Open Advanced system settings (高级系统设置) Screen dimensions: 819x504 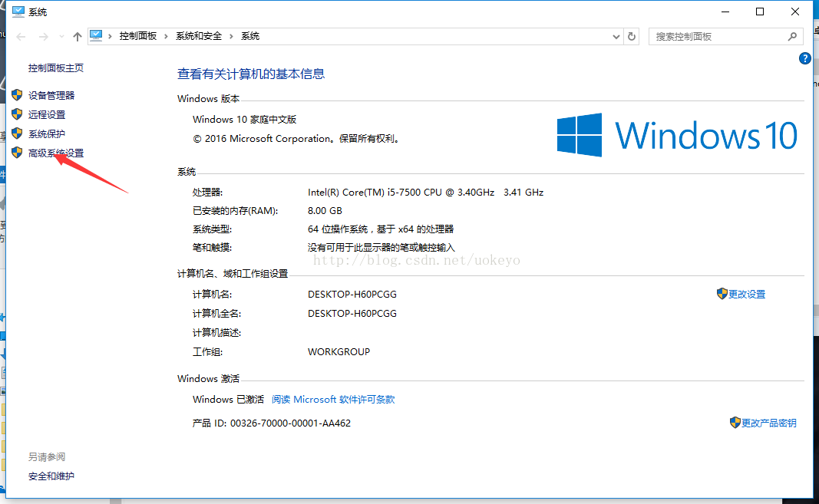click(56, 153)
